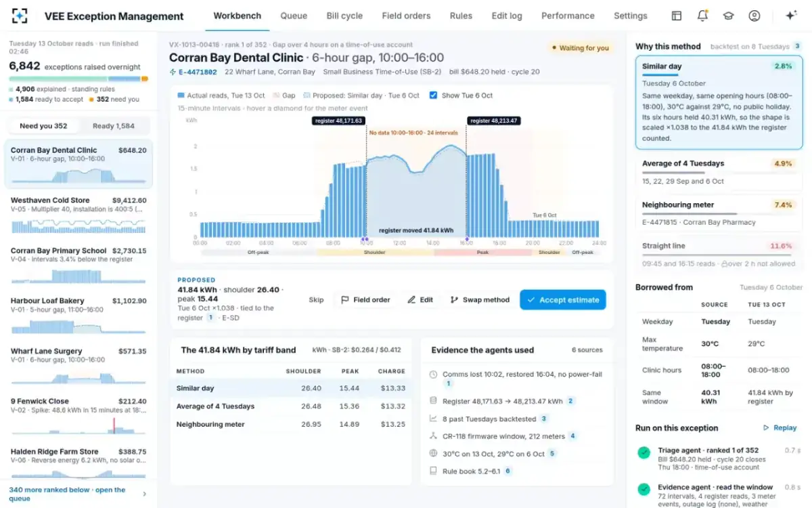This screenshot has height=508, width=812.
Task: Open Wharf Lane Surgery exception card
Action: point(78,365)
